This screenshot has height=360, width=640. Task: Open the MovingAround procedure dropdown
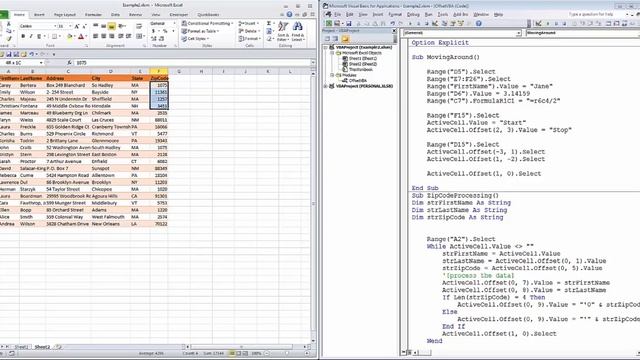(584, 33)
